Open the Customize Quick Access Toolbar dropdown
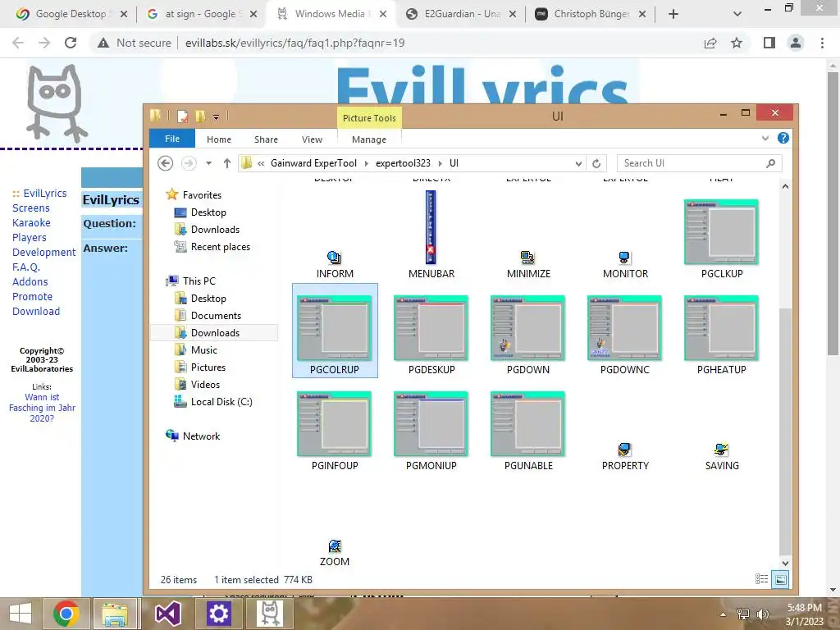 pyautogui.click(x=216, y=116)
